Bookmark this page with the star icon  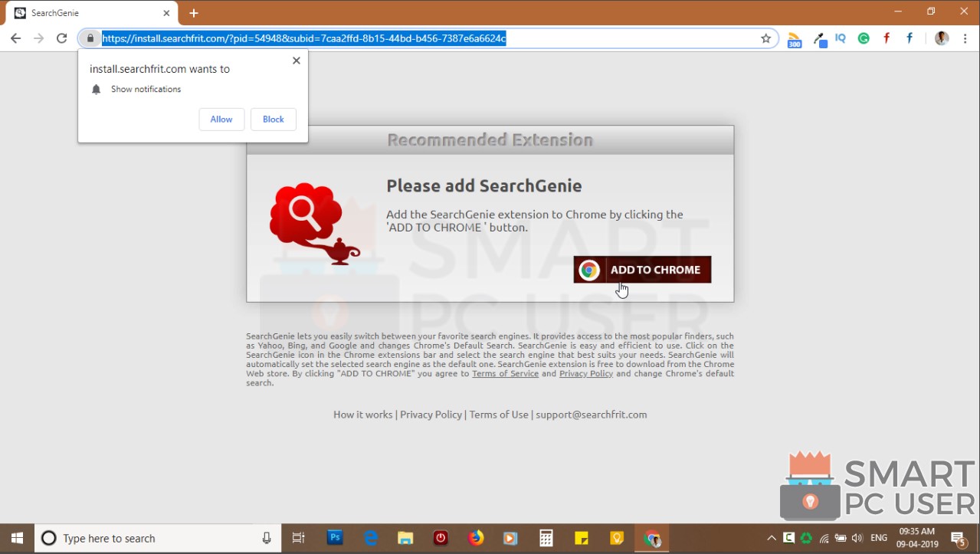click(x=765, y=38)
